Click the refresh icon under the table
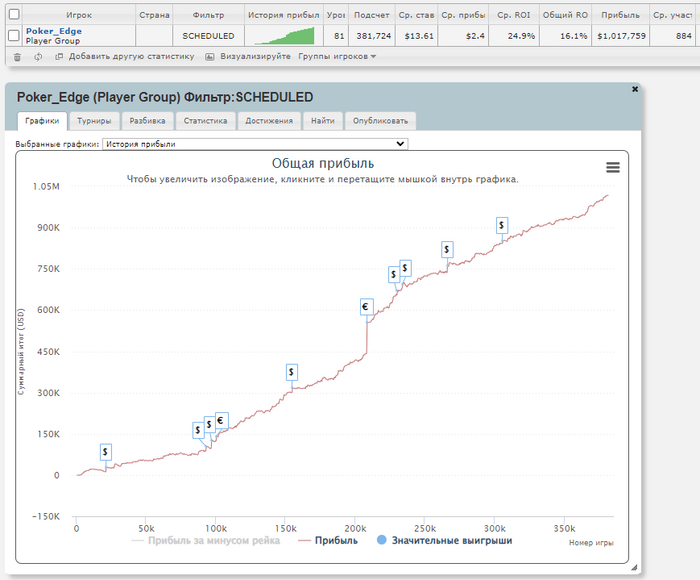 click(38, 57)
